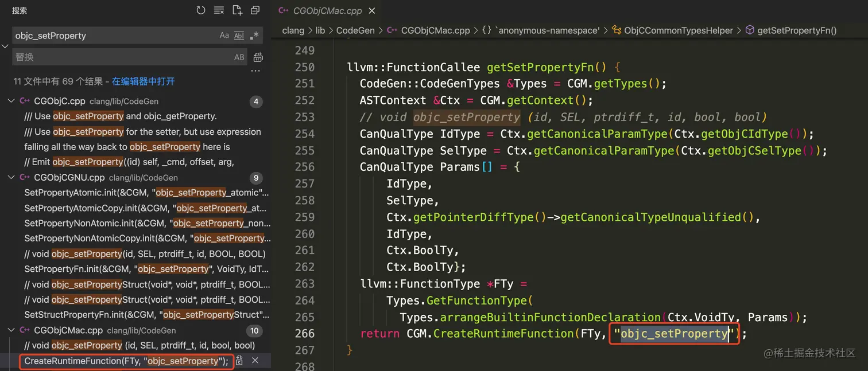Click line number 250 in gutter
868x371 pixels.
click(304, 67)
